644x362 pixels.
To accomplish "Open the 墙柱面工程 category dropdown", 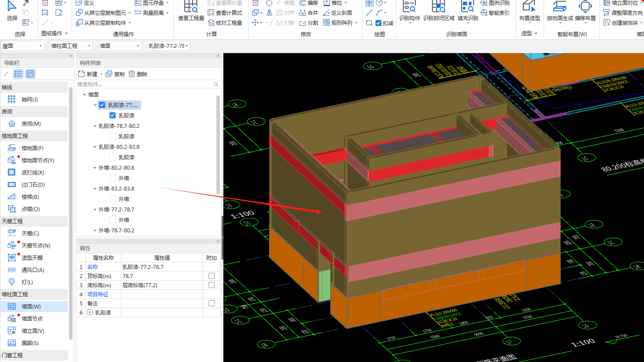I will [x=71, y=46].
